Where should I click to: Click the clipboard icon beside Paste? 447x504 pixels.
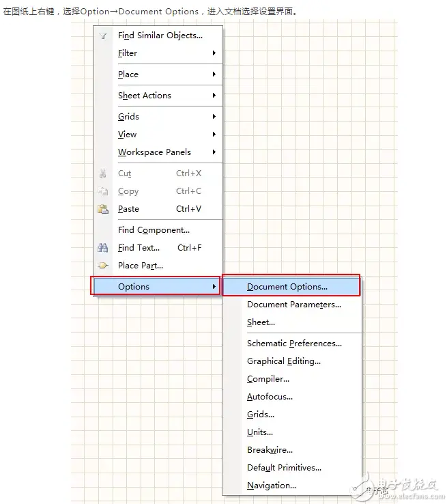pos(103,209)
